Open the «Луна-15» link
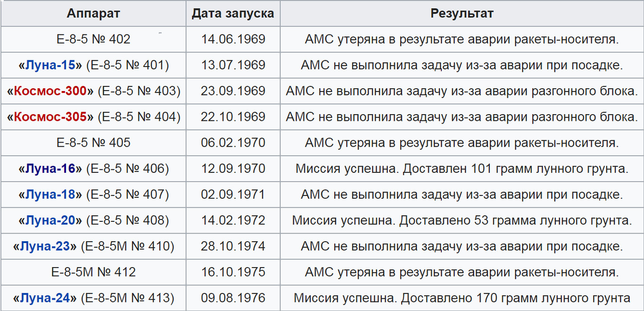The image size is (644, 311). 50,65
